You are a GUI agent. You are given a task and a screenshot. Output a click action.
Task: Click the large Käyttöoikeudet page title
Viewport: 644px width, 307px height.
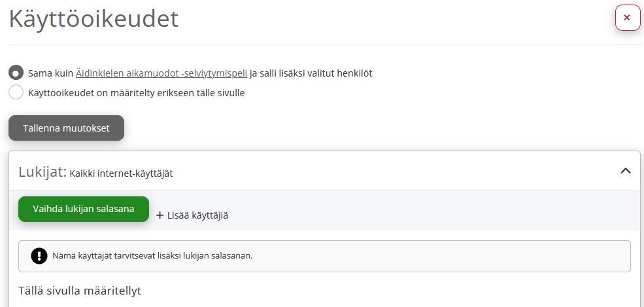click(93, 18)
